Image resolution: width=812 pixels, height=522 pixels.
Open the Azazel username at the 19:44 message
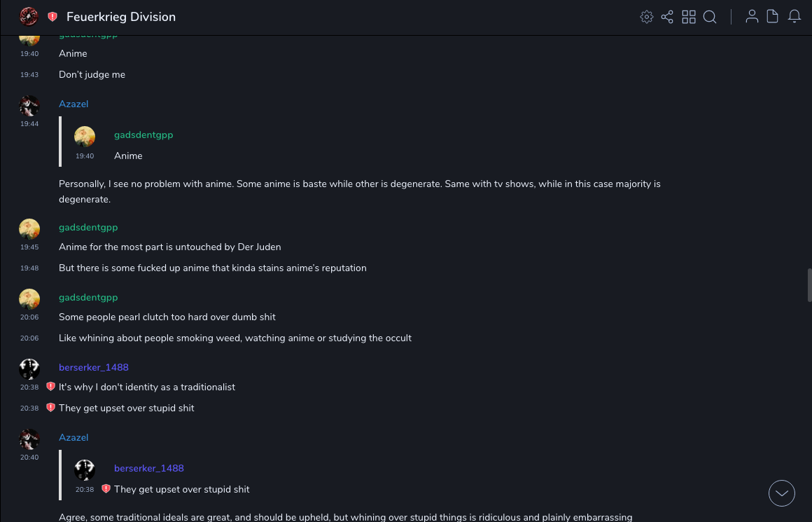73,104
